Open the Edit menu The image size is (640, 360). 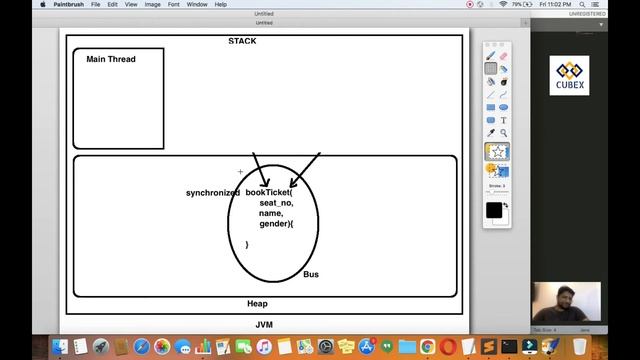coord(112,4)
